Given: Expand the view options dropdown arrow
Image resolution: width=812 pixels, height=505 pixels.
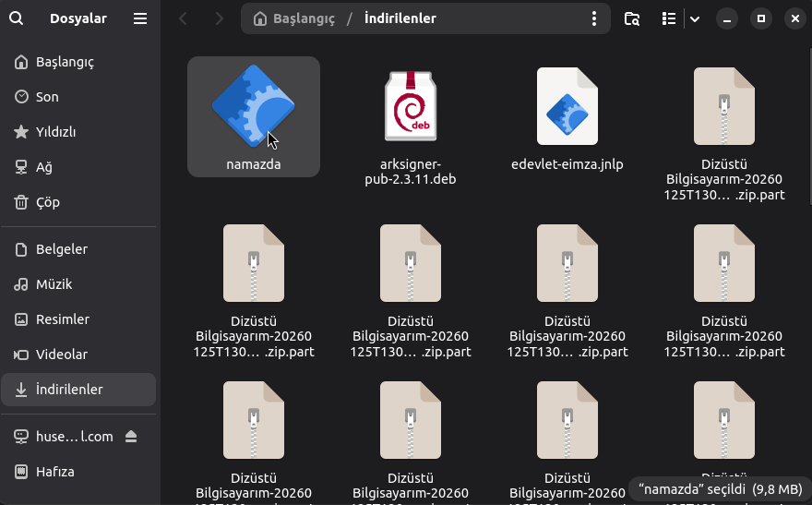Looking at the screenshot, I should 695,18.
